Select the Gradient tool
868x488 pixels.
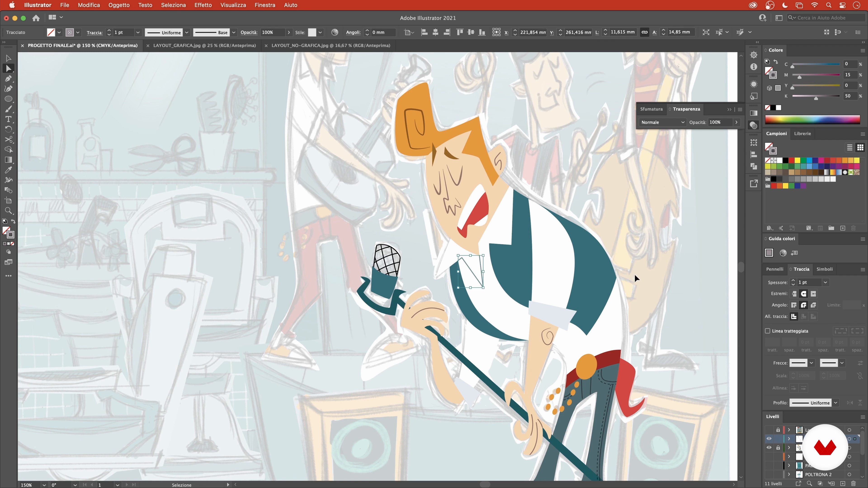point(8,160)
